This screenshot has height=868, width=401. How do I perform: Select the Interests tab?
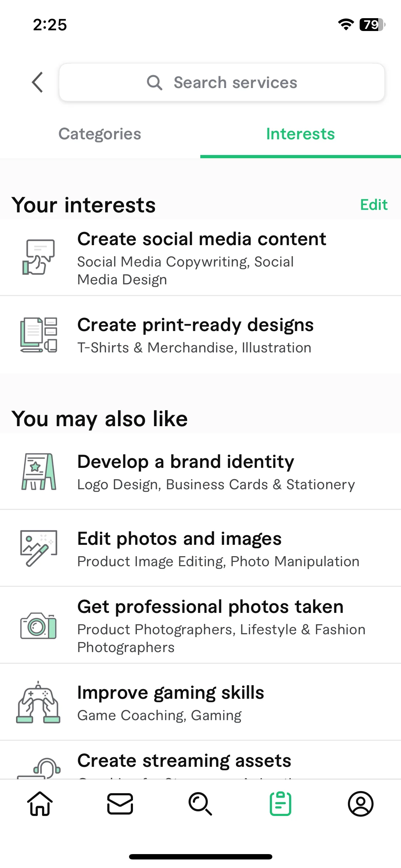[300, 134]
